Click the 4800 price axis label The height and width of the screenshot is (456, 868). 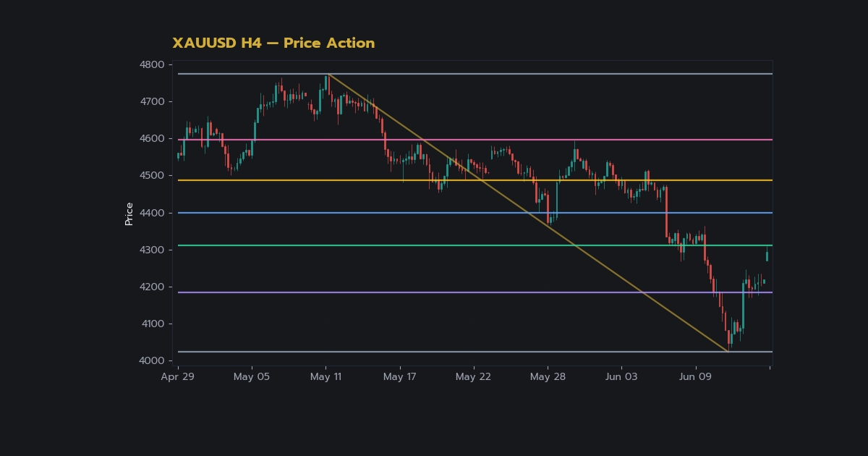coord(152,64)
